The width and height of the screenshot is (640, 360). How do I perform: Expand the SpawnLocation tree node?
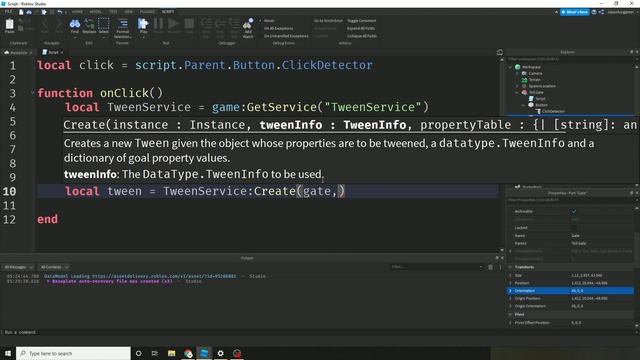coord(517,86)
